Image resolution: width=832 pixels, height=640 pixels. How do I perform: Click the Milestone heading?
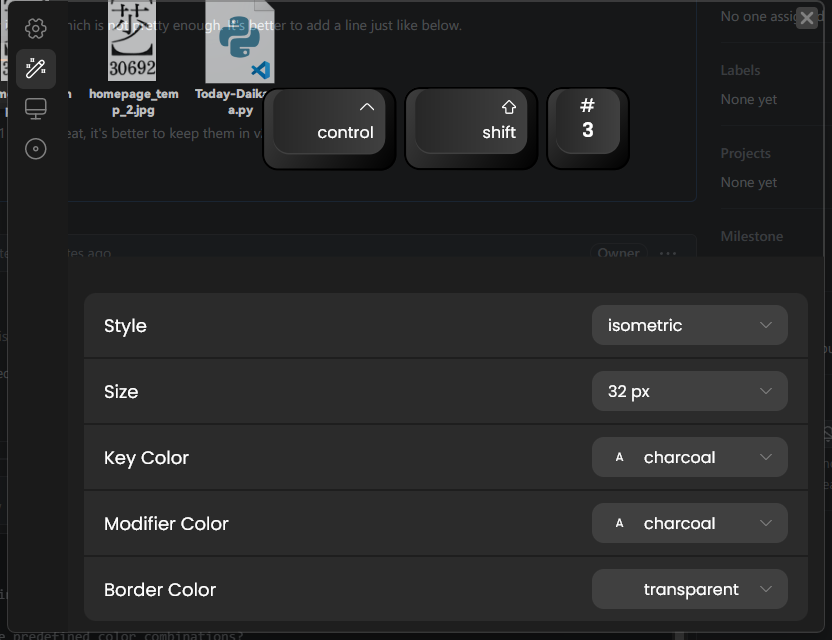click(751, 236)
